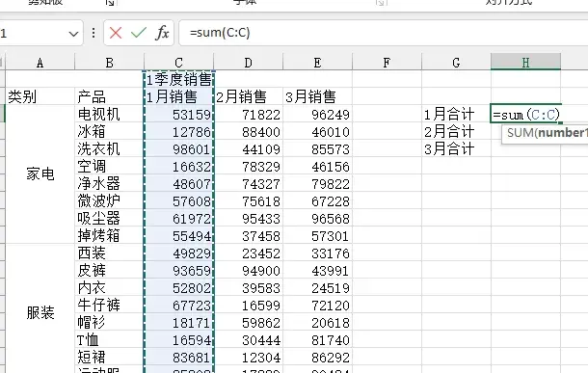Select the 短裙 product cell
The image size is (588, 373).
click(x=109, y=358)
